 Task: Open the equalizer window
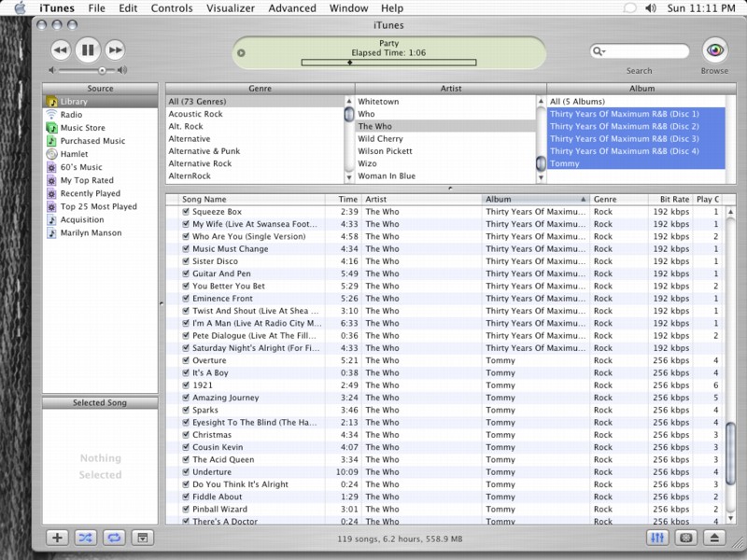click(x=657, y=538)
